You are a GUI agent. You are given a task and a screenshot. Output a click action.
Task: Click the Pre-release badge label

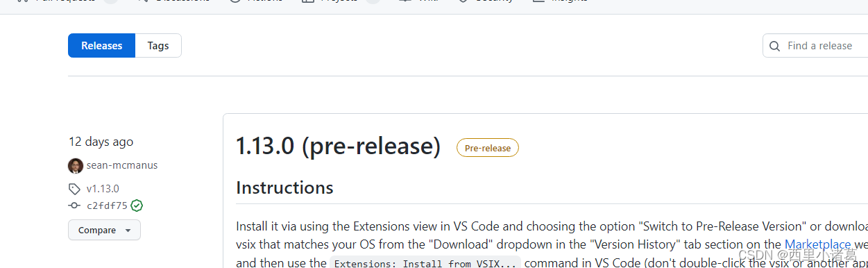click(487, 148)
